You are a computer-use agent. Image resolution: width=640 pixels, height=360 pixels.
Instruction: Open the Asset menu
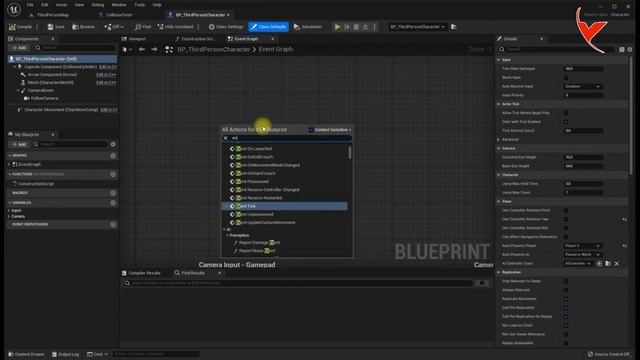pyautogui.click(x=61, y=5)
